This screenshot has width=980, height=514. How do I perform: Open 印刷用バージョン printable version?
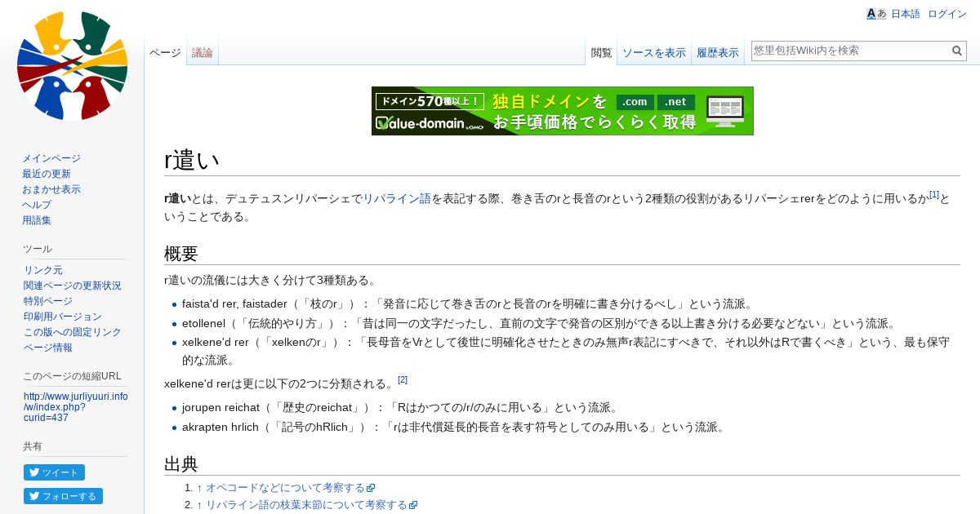click(x=63, y=317)
